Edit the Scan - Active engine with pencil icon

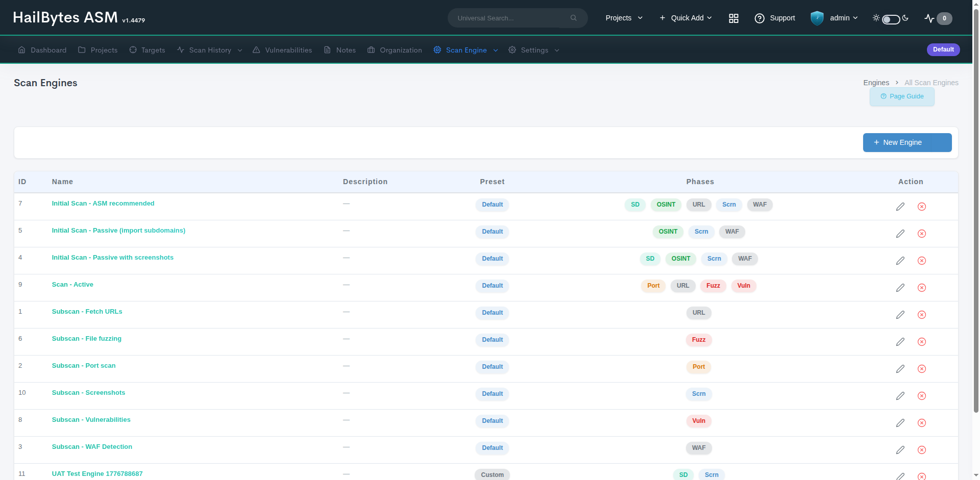point(900,288)
